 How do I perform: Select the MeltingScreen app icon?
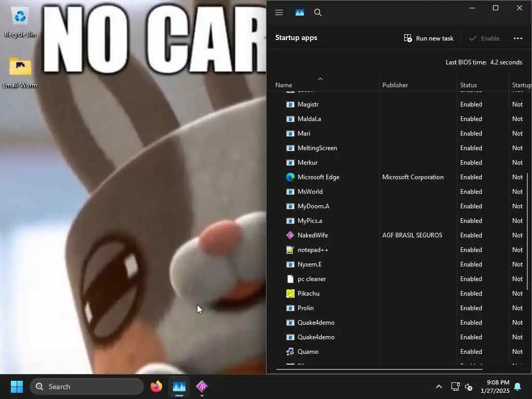point(290,148)
